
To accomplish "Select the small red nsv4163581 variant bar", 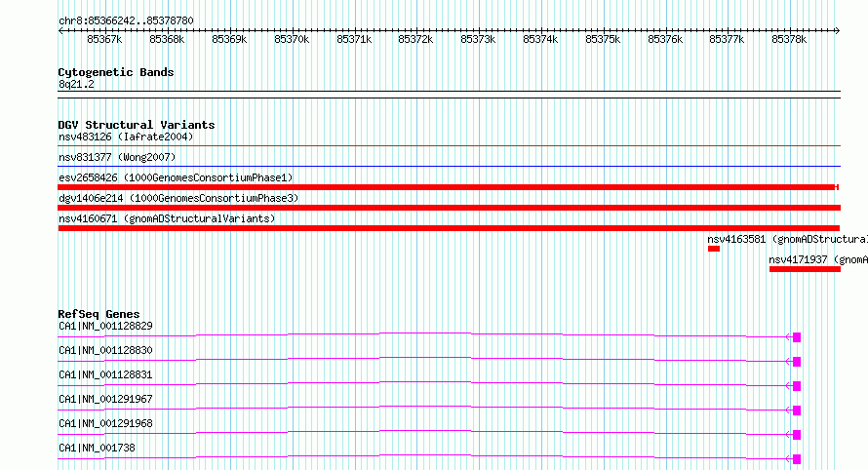I will (x=714, y=249).
